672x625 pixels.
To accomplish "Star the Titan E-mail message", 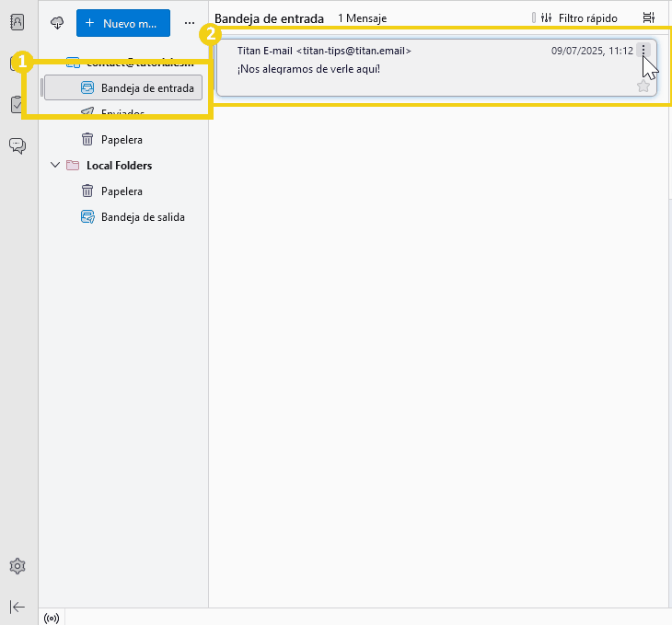I will click(643, 86).
